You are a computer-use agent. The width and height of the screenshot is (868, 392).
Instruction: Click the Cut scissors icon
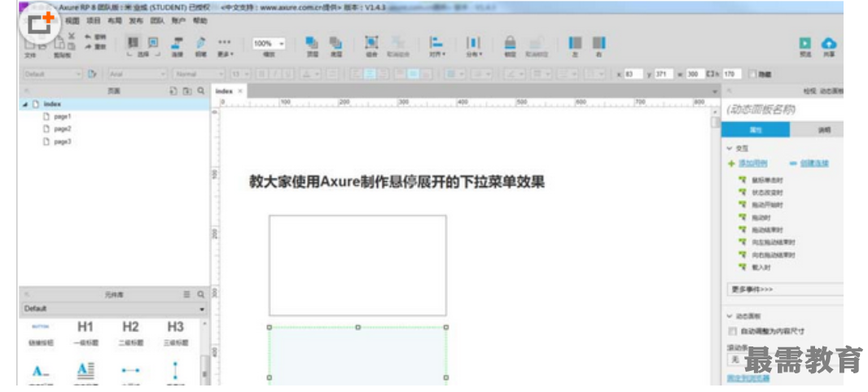(72, 36)
